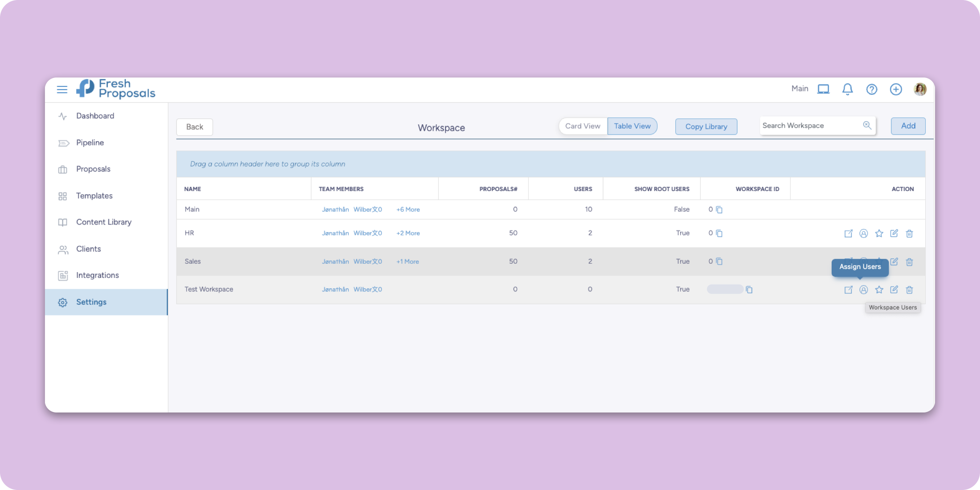Show +1 More members in Sales row
The height and width of the screenshot is (490, 980).
point(407,261)
